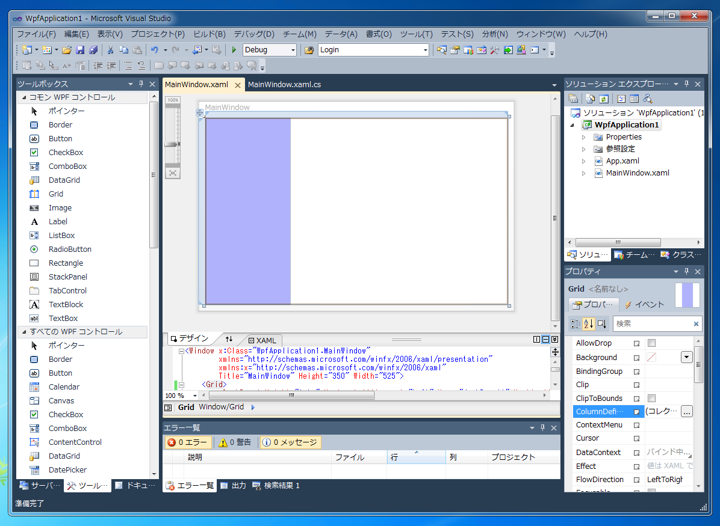
Task: Clear the property search box with X
Action: (696, 324)
